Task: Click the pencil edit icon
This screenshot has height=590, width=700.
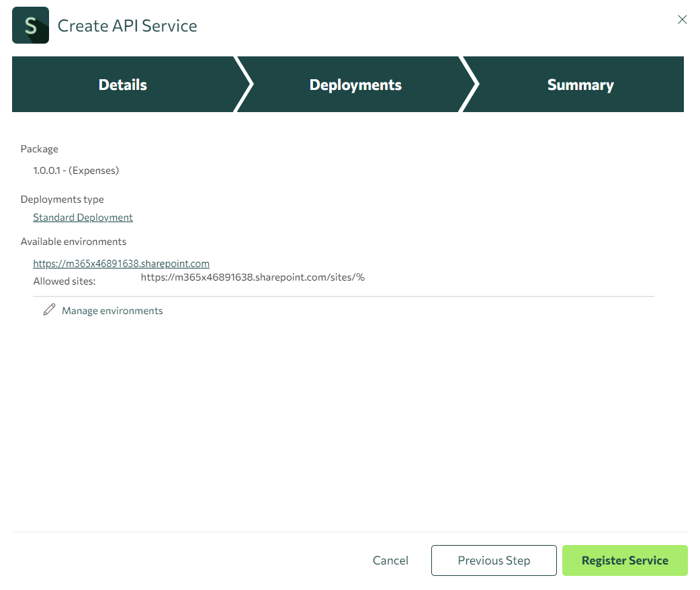Action: (x=49, y=310)
